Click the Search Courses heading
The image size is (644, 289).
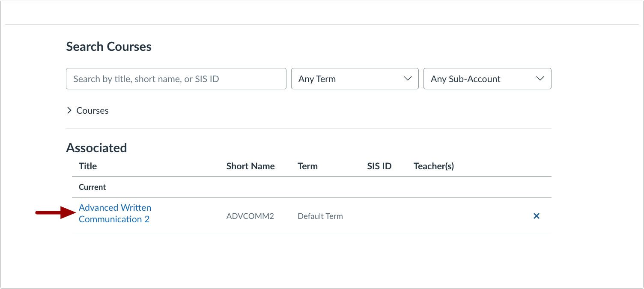[108, 46]
